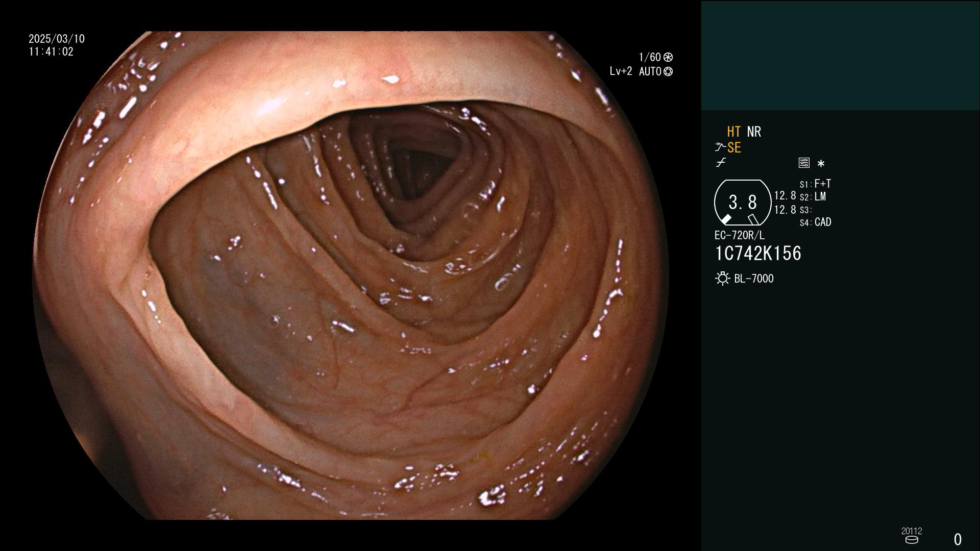
Task: Click the time 11:41:02
Action: tap(51, 52)
